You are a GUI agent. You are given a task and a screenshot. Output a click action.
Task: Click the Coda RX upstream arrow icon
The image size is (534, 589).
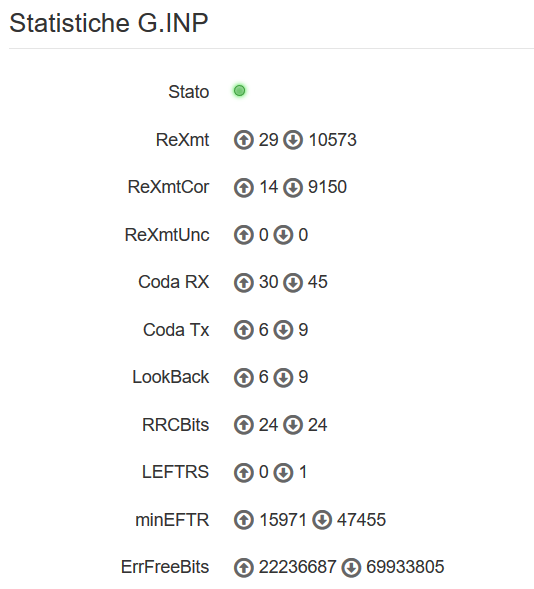[x=244, y=282]
